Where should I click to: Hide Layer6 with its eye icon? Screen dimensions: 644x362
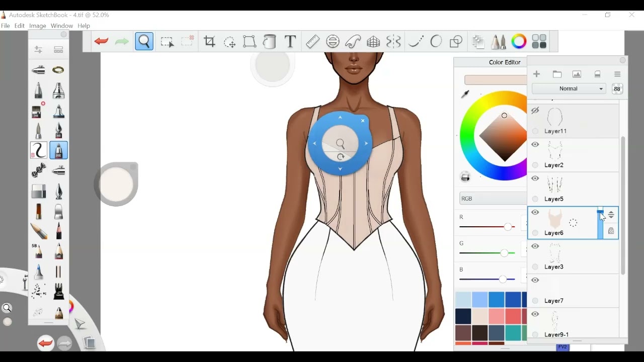[x=535, y=213]
